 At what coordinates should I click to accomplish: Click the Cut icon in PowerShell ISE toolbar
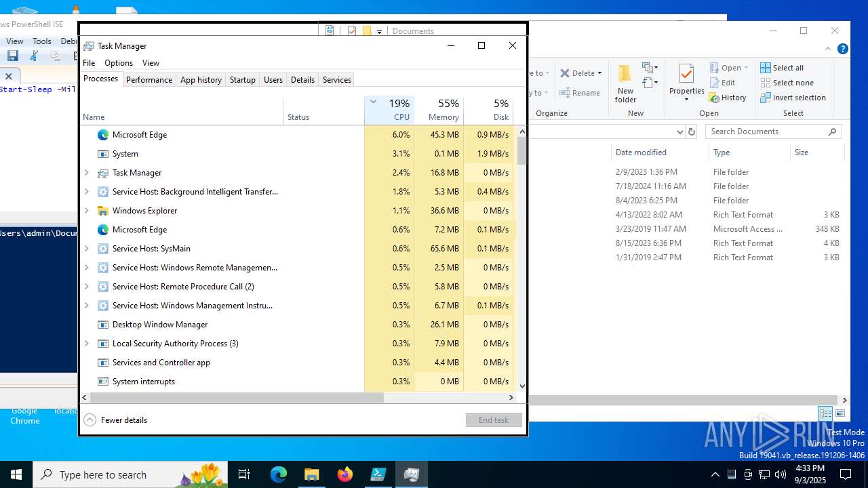click(x=34, y=56)
